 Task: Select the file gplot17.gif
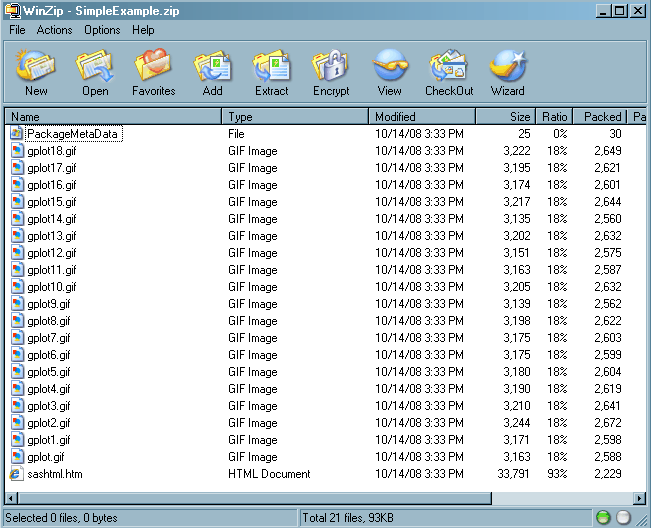pyautogui.click(x=51, y=168)
